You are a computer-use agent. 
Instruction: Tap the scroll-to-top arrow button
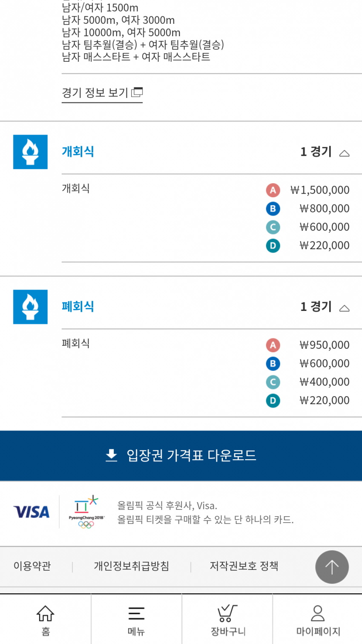tap(332, 567)
